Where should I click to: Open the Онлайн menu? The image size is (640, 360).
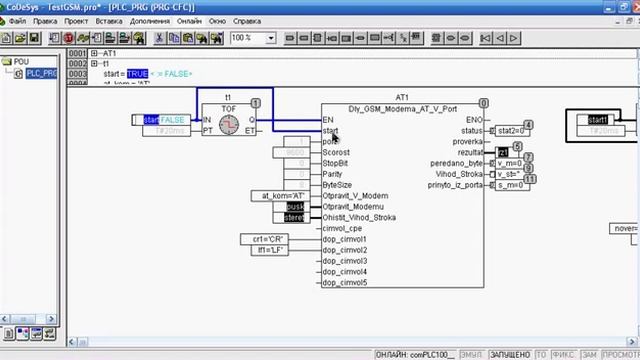coord(189,21)
